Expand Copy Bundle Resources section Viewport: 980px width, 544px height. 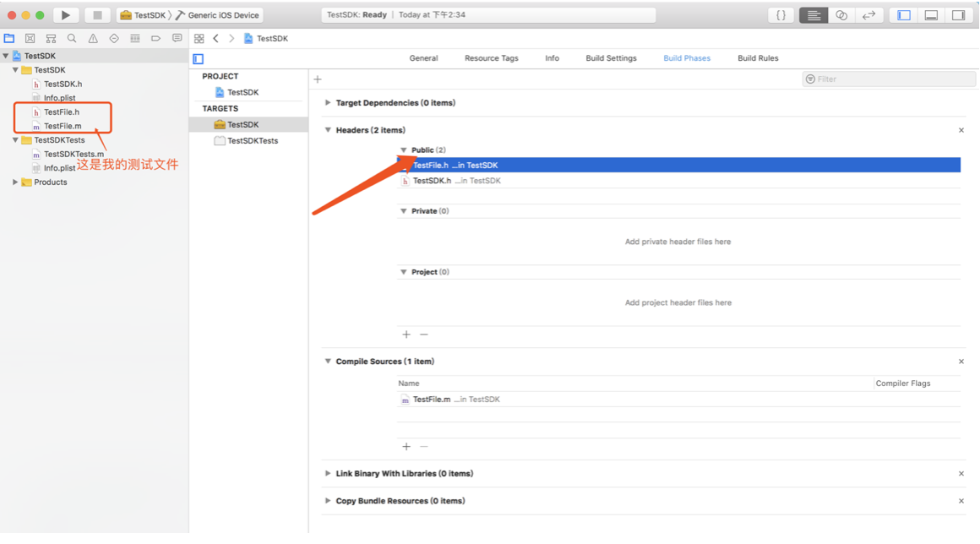pyautogui.click(x=328, y=500)
